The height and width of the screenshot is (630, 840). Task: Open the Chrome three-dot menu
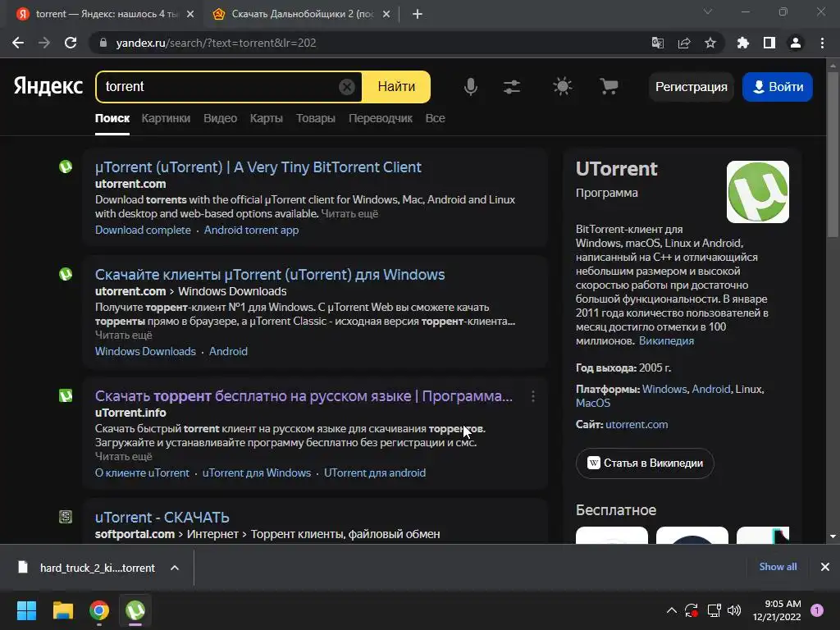tap(822, 43)
